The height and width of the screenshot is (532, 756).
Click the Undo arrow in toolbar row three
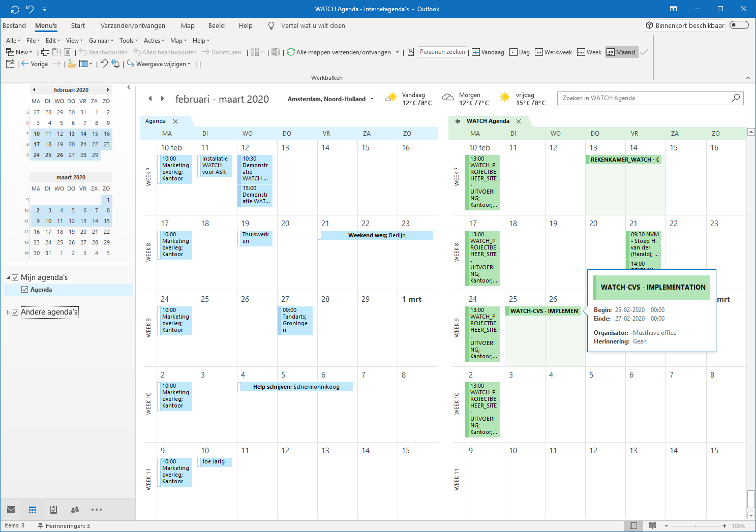coord(104,64)
